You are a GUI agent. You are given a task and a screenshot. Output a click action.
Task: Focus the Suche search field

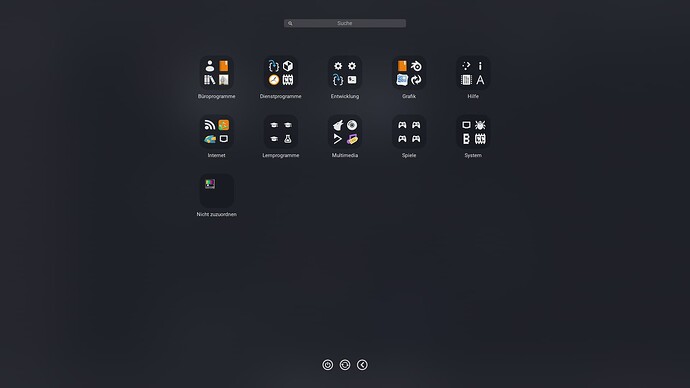click(x=345, y=23)
